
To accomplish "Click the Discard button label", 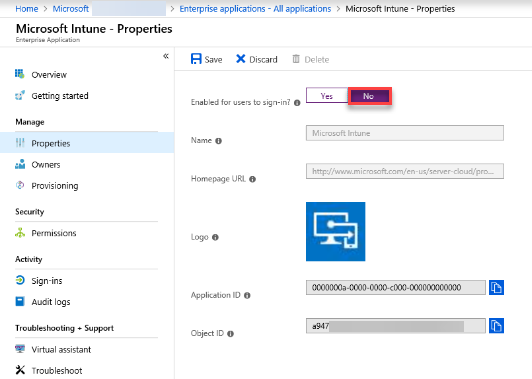I will [x=263, y=59].
